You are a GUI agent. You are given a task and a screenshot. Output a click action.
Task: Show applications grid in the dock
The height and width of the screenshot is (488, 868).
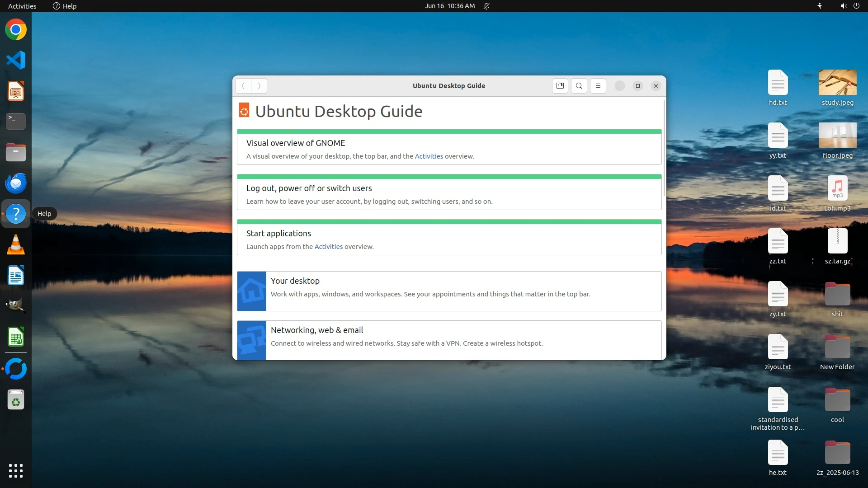[x=16, y=470]
